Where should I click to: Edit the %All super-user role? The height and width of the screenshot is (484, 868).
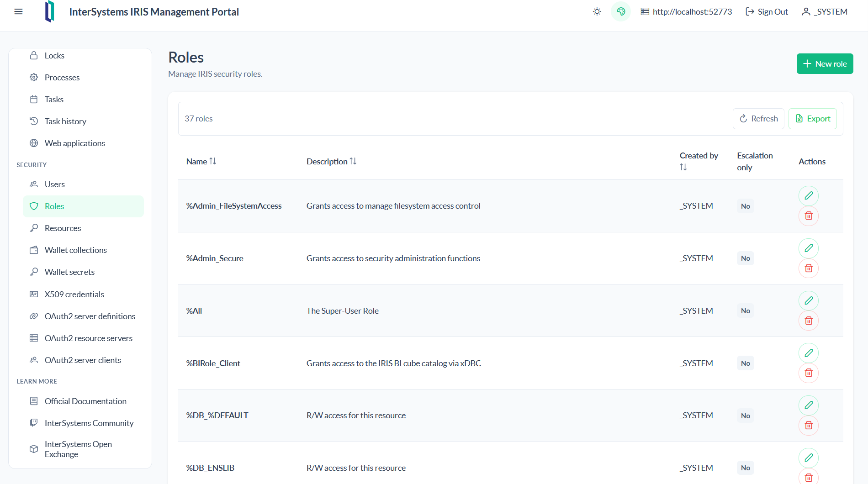[808, 301]
